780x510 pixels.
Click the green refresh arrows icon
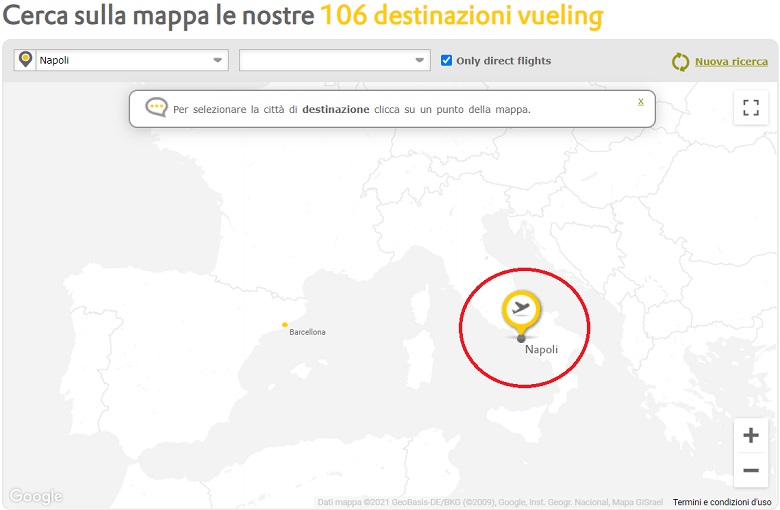[680, 62]
